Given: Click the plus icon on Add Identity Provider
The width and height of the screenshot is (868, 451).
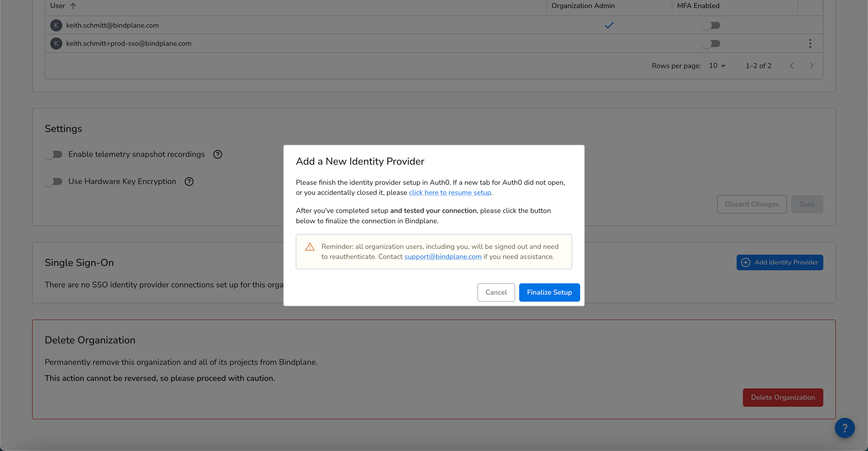Looking at the screenshot, I should tap(746, 262).
